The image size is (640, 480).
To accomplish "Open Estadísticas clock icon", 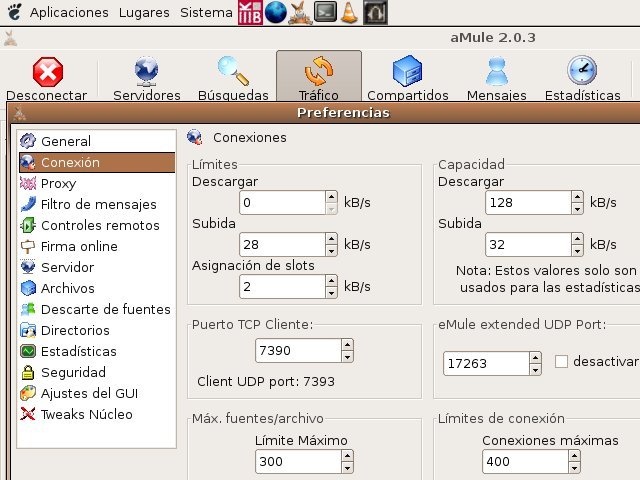I will click(582, 70).
